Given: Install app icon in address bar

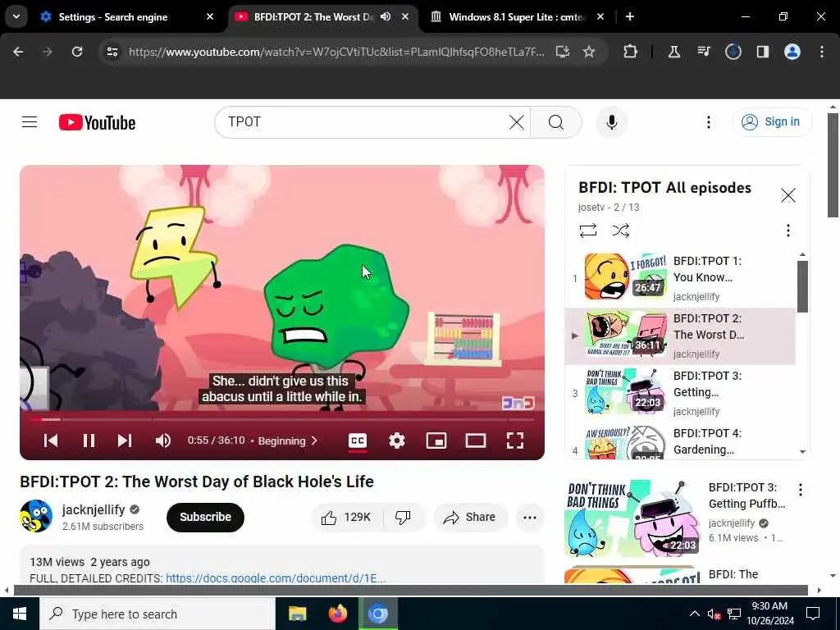Looking at the screenshot, I should coord(563,52).
